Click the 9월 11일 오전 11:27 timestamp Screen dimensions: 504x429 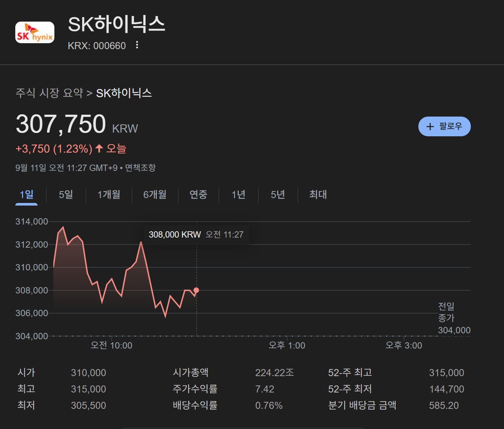coord(66,168)
